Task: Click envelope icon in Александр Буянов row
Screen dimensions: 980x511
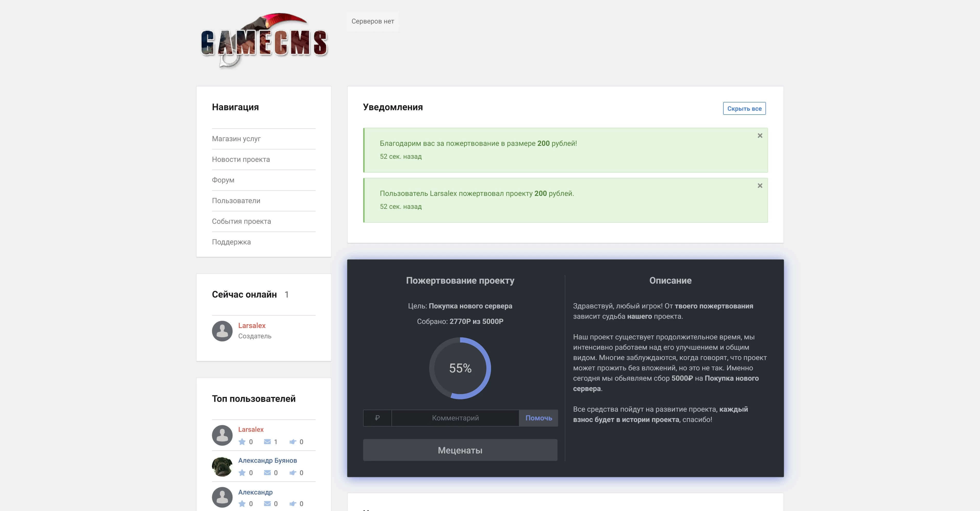Action: point(267,473)
